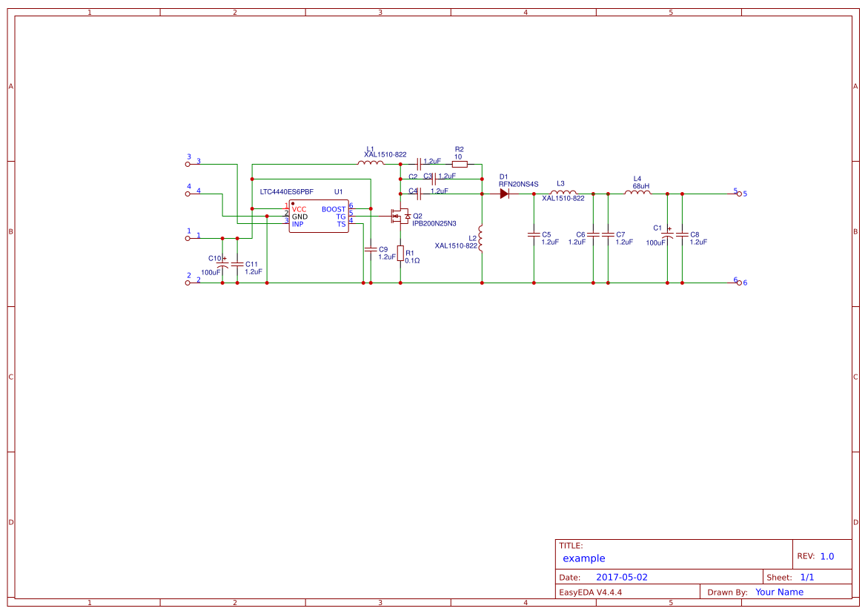The width and height of the screenshot is (868, 614).
Task: Select the Q2 IPB200N25N3 MOSFET symbol
Action: (399, 217)
